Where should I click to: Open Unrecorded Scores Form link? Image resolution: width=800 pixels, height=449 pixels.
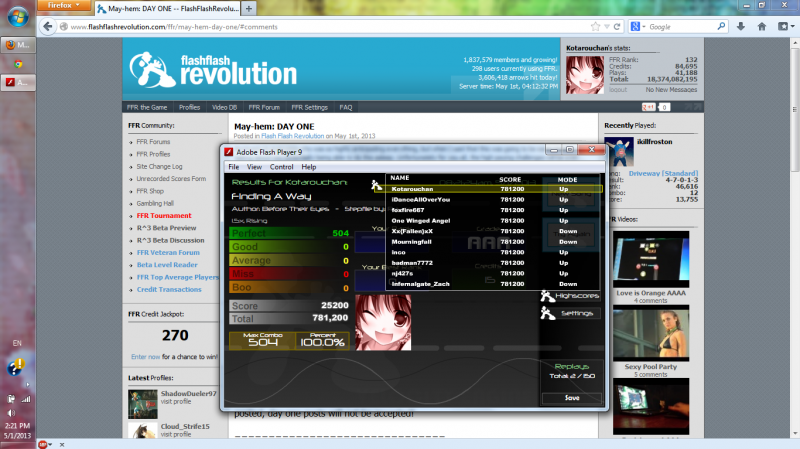[x=171, y=179]
